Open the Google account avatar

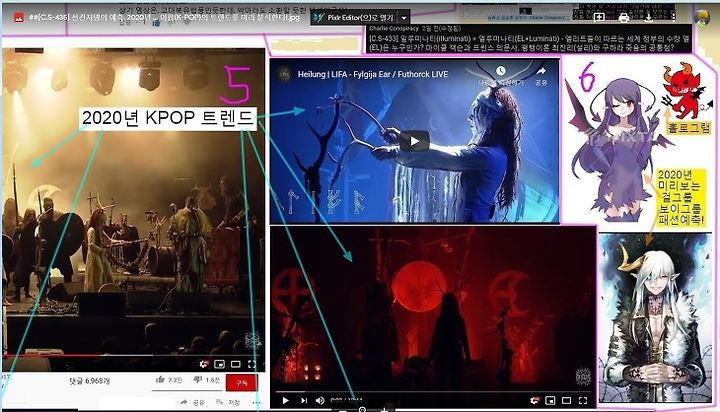(702, 18)
